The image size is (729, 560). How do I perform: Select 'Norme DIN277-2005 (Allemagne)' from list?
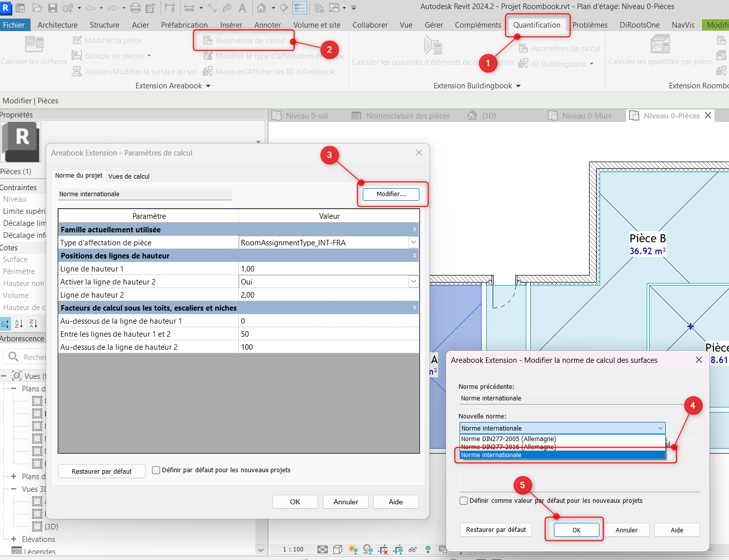(x=509, y=439)
